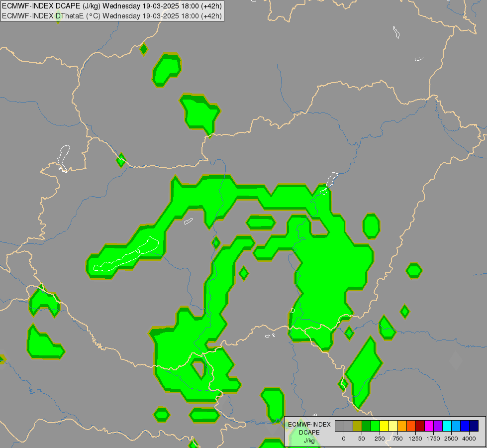This screenshot has height=448, width=487.
Task: Click the dark red legend swatch
Action: click(x=420, y=426)
